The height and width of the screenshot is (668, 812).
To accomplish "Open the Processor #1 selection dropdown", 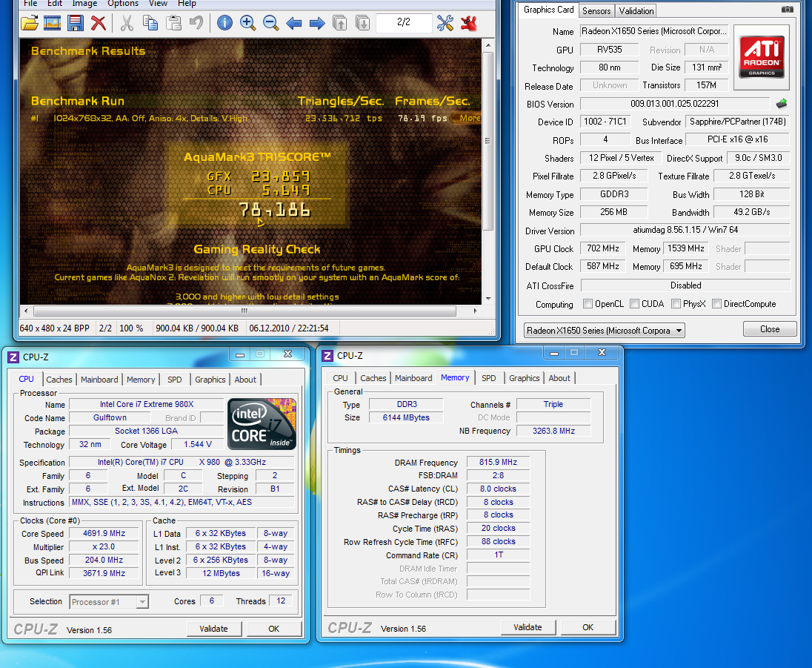I will coord(109,602).
